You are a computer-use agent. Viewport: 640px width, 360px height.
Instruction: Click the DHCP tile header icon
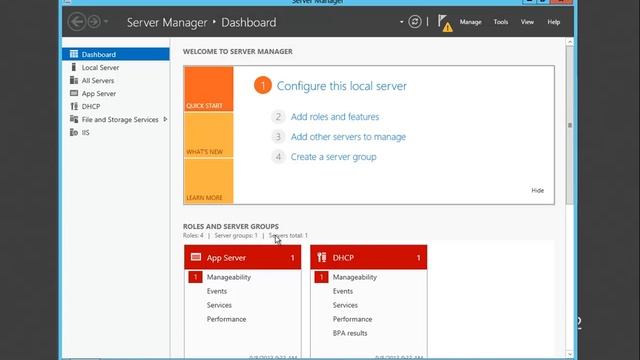[x=322, y=257]
